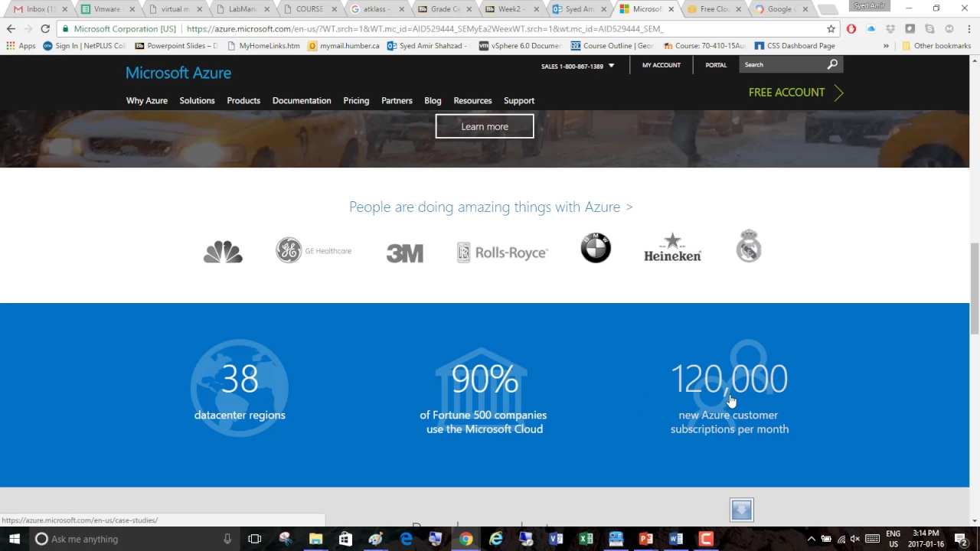The width and height of the screenshot is (980, 551).
Task: Click the scroll-down arrow button on page
Action: pos(741,510)
